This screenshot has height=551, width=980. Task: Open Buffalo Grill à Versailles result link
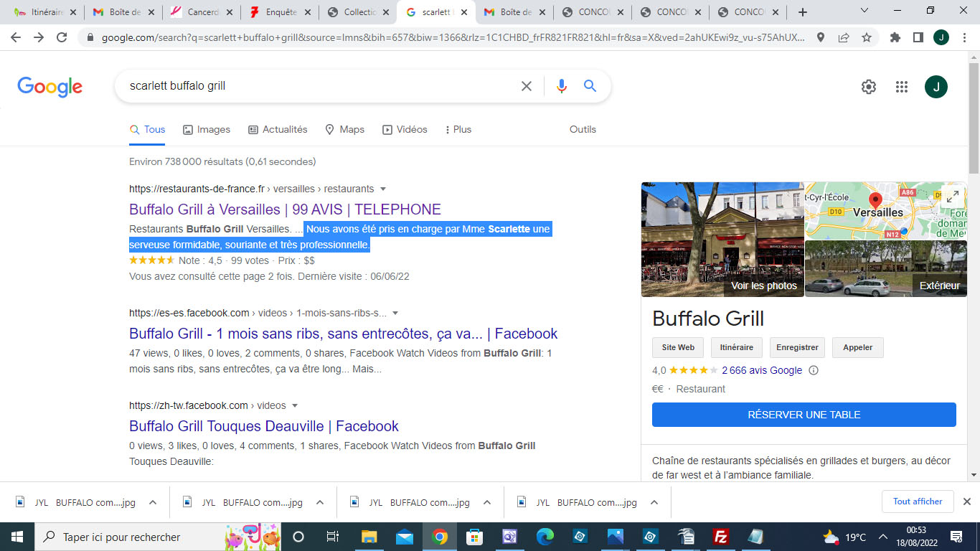point(285,209)
